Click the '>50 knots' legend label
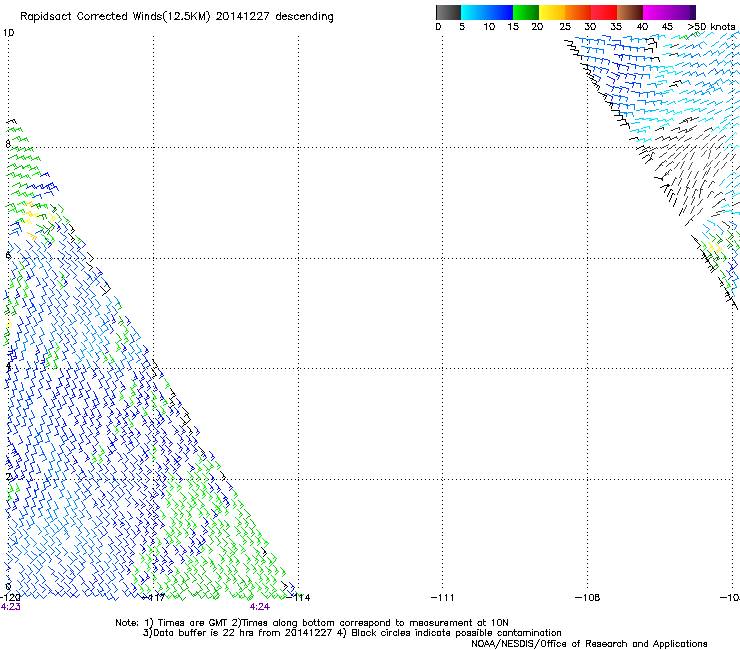Image resolution: width=740 pixels, height=650 pixels. 711,27
